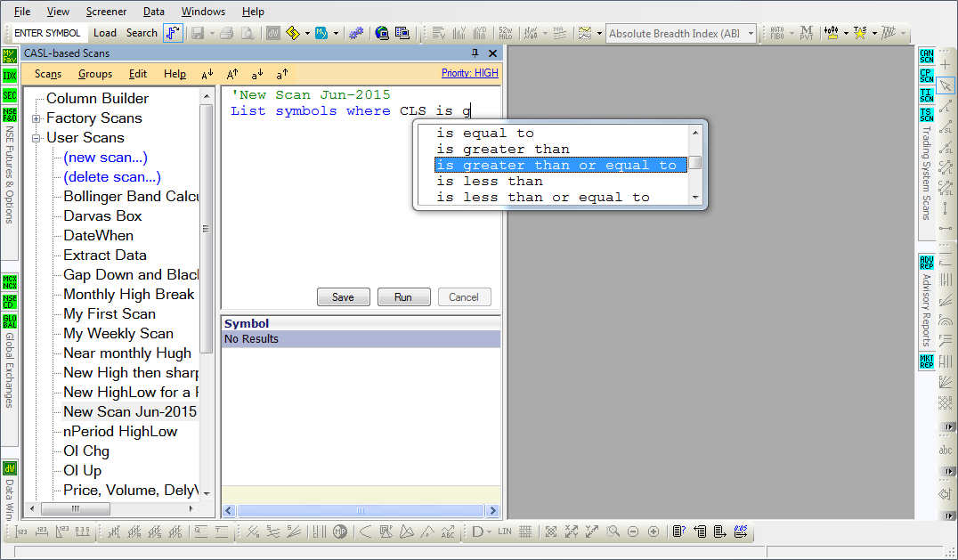Screen dimensions: 958x560
Task: Click the Save button
Action: (x=343, y=296)
